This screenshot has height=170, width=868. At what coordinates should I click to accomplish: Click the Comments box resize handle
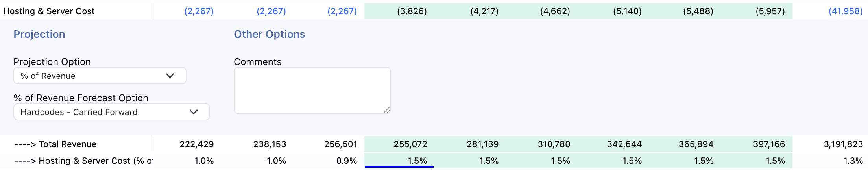pos(387,110)
